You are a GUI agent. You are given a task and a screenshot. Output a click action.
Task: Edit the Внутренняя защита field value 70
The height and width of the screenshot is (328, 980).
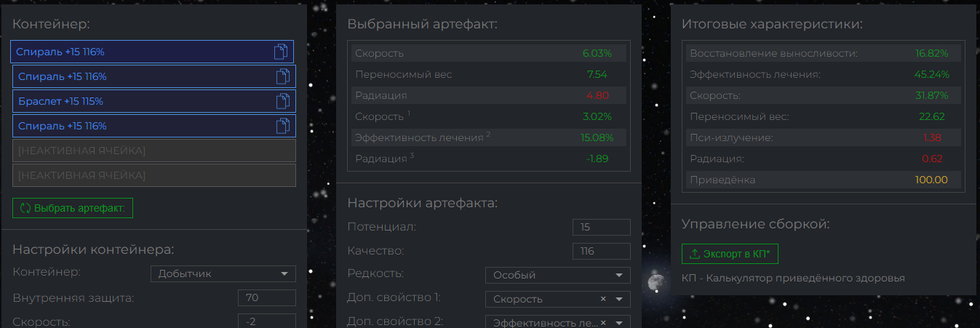click(267, 297)
